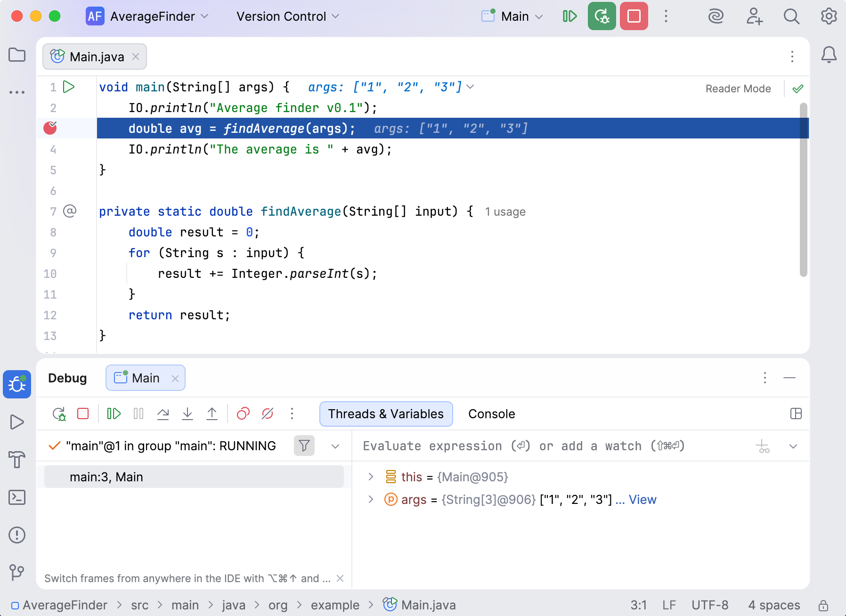Open the View Breakpoints dialog icon
This screenshot has width=846, height=616.
tap(242, 413)
